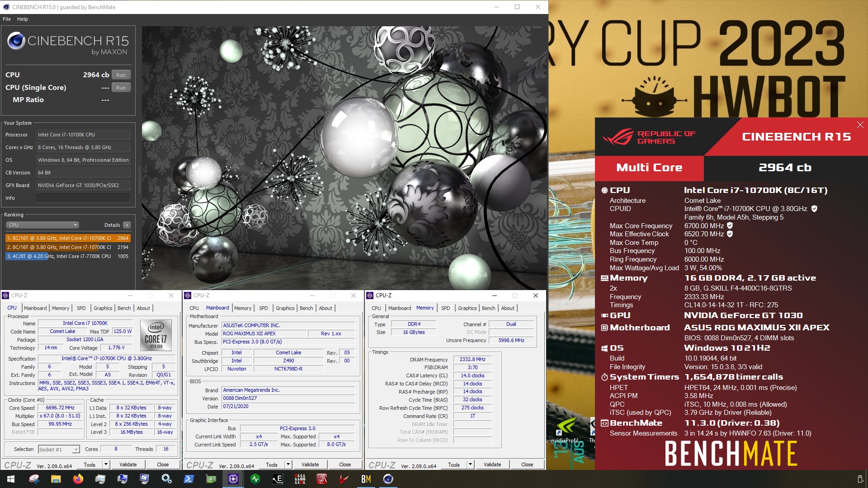Click the system tray battery icon
This screenshot has width=868, height=488.
coord(860,479)
